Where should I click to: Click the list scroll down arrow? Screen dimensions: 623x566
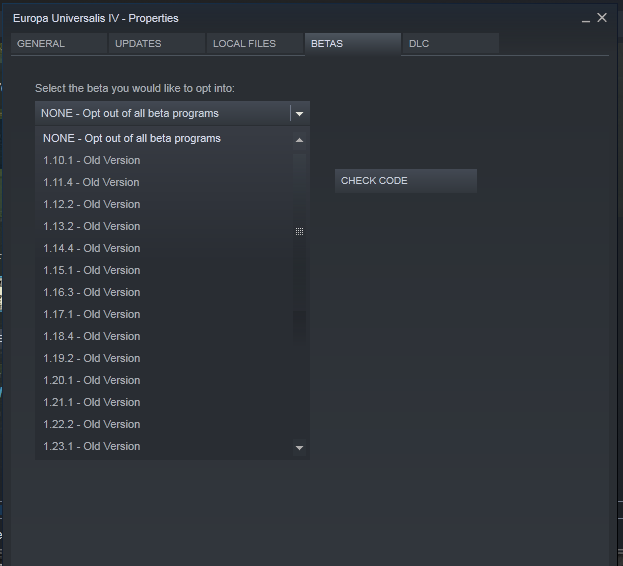tap(299, 448)
